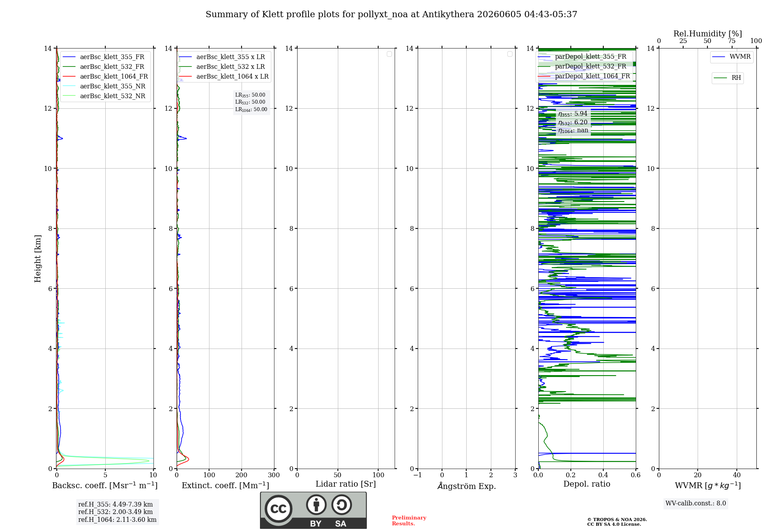
Task: Click the depolarization η355 constants box
Action: point(573,122)
